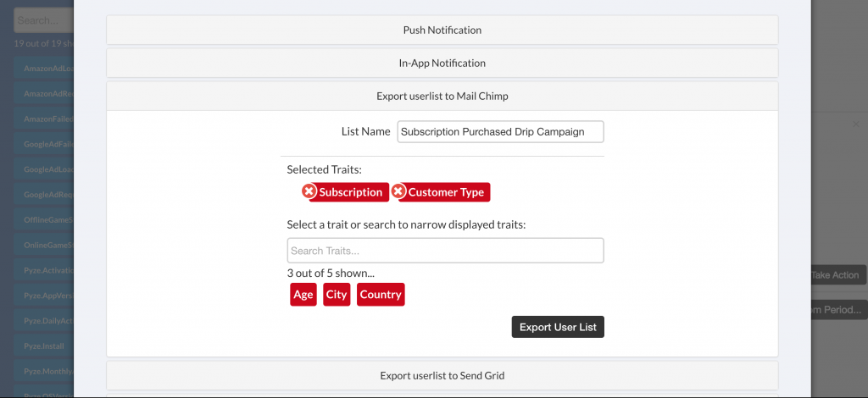Click the List Name text field

pos(500,131)
